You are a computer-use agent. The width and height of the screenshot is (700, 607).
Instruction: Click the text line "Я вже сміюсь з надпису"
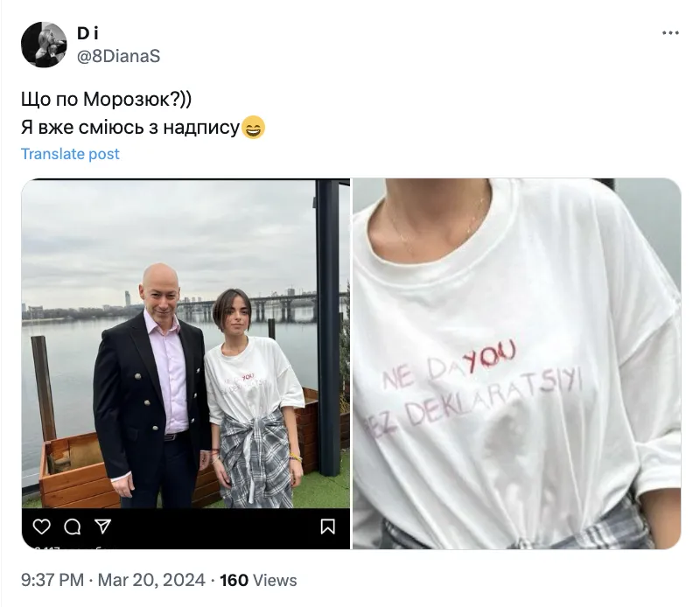pos(129,128)
